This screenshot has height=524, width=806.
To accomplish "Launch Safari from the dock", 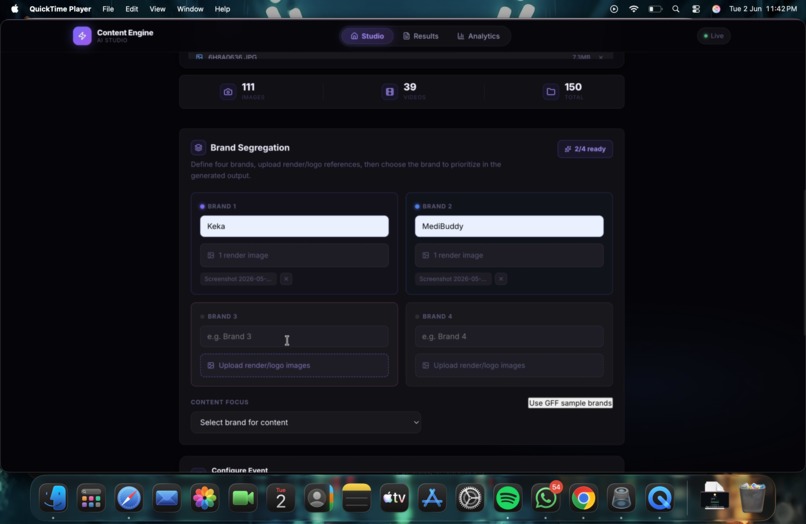I will tap(129, 498).
